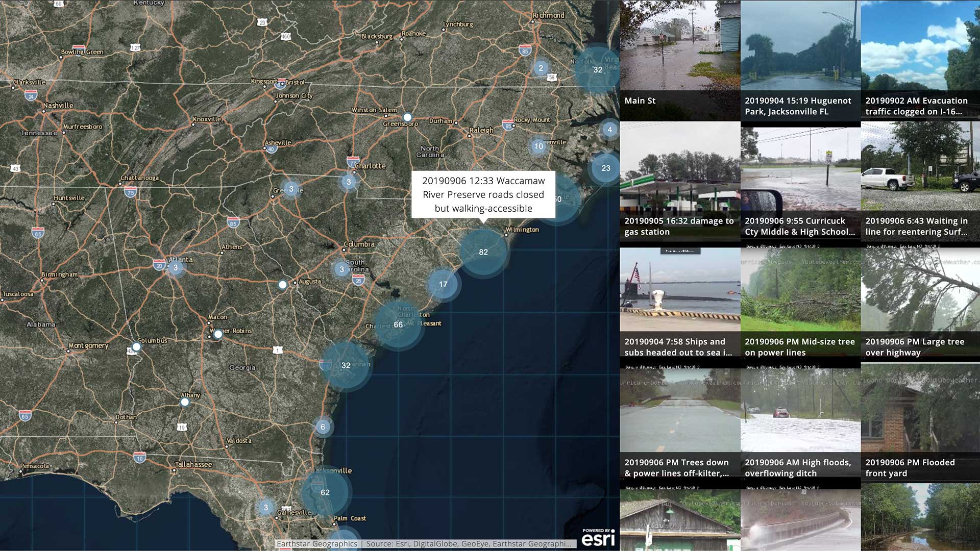Image resolution: width=980 pixels, height=551 pixels.
Task: Click the 10 cluster near Greenville NC
Action: (538, 146)
